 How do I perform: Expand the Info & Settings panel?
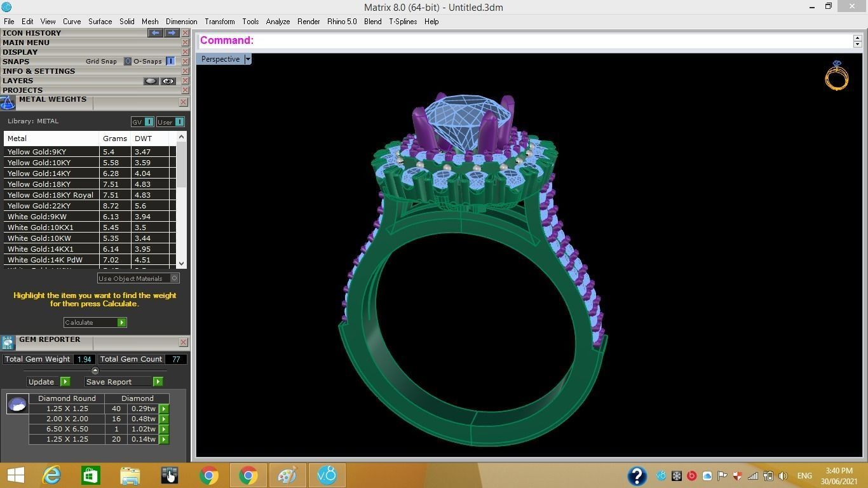point(39,71)
